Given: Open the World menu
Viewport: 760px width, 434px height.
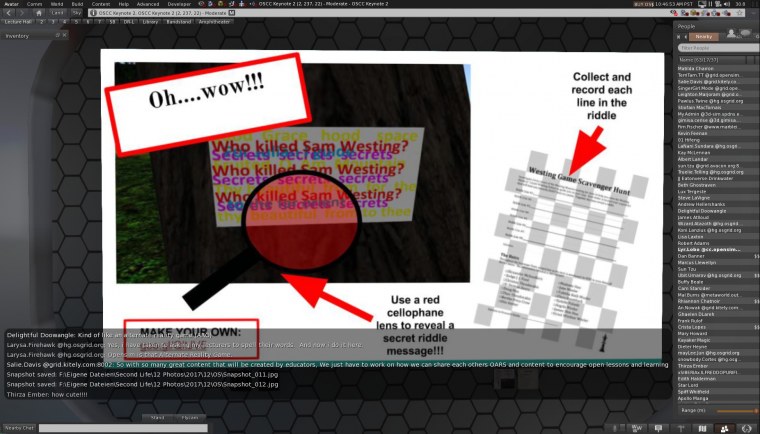Looking at the screenshot, I should point(54,4).
